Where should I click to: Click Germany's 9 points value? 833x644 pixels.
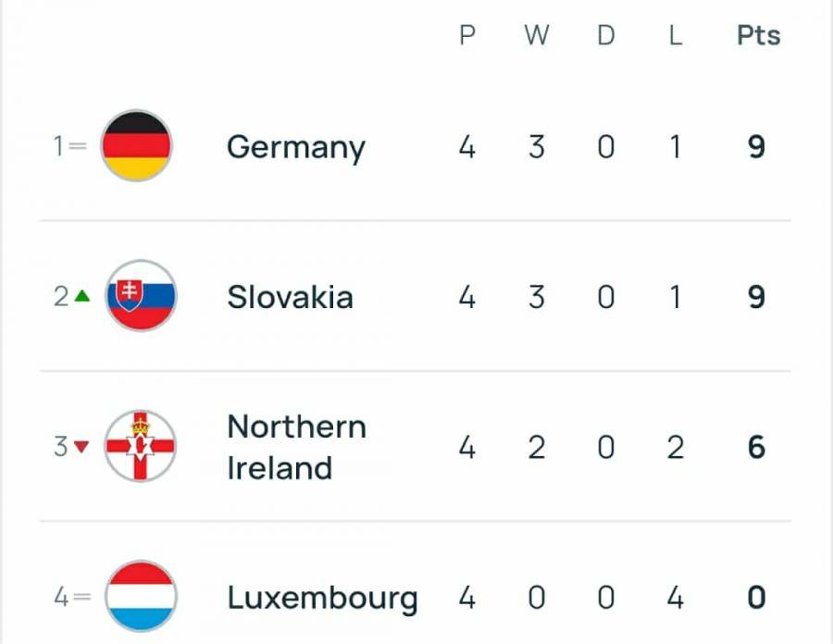756,147
